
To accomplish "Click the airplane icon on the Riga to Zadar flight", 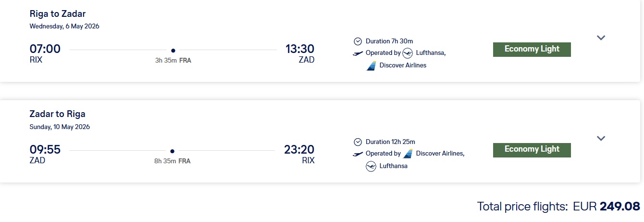I will (x=358, y=53).
